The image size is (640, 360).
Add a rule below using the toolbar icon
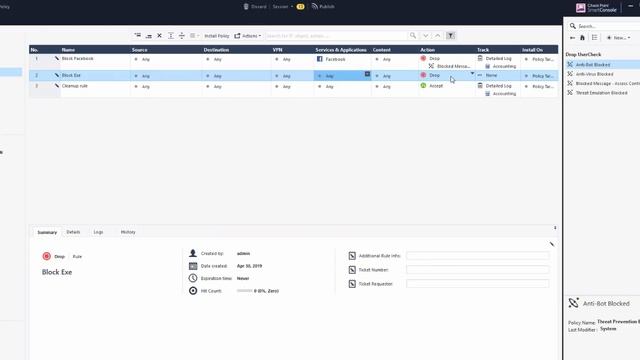click(x=149, y=36)
